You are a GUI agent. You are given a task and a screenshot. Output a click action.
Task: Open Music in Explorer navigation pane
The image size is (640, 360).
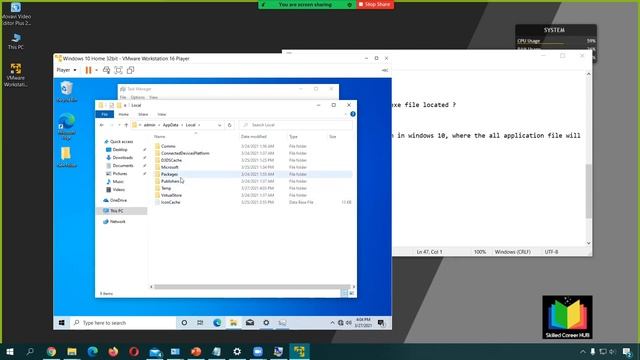(x=118, y=182)
